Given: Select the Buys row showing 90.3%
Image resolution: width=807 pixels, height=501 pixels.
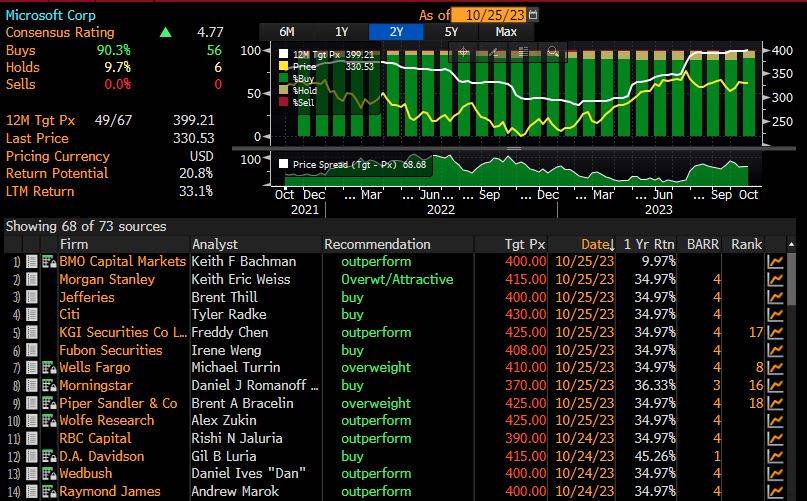Looking at the screenshot, I should pos(114,50).
